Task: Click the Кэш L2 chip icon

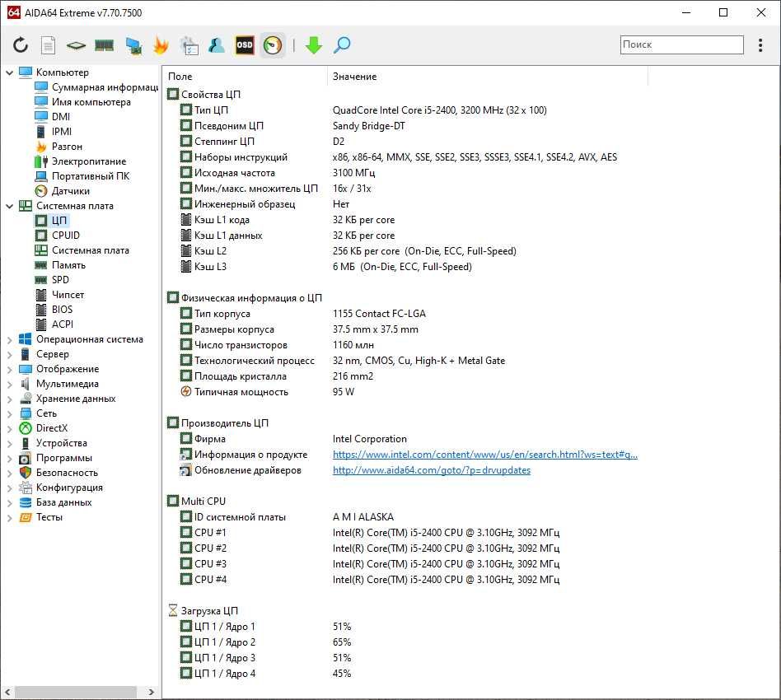Action: 186,251
